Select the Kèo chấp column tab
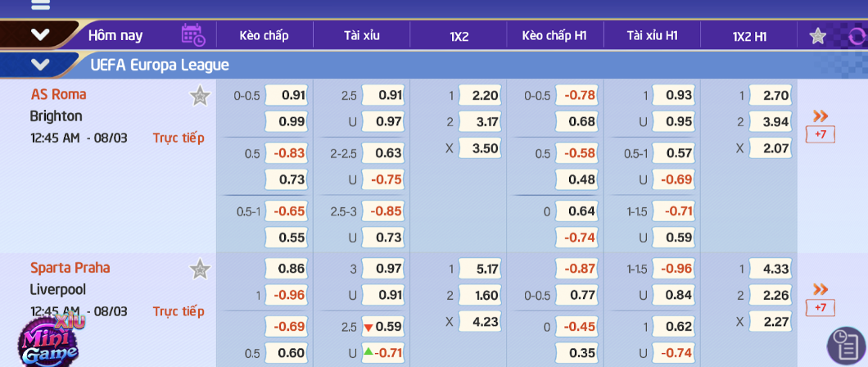Viewport: 868px width, 367px height. tap(264, 36)
